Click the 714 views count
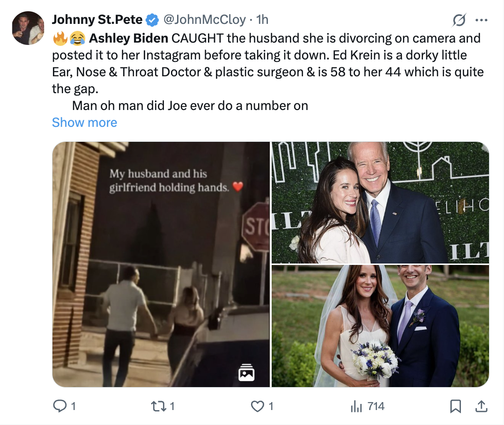Screen dimensions: 504x425 click(376, 406)
